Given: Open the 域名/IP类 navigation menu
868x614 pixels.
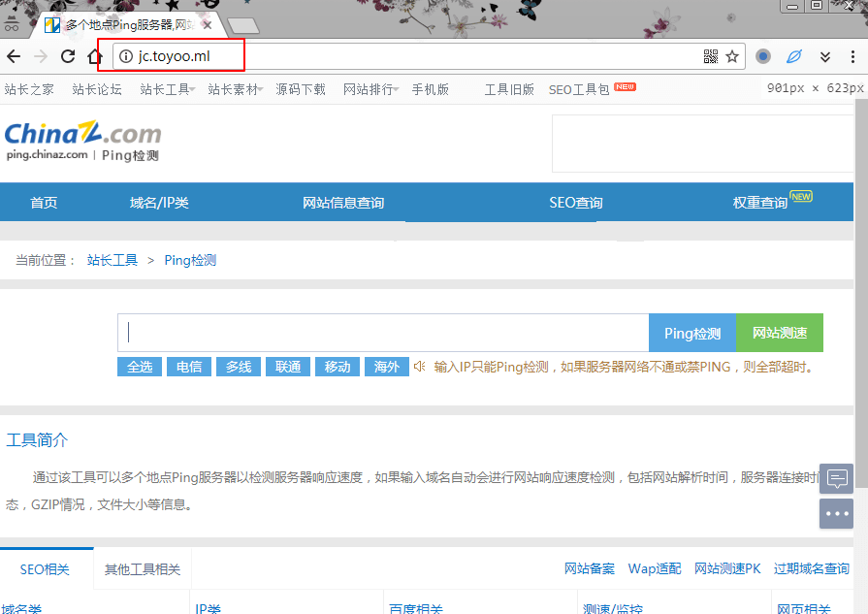Looking at the screenshot, I should tap(159, 203).
